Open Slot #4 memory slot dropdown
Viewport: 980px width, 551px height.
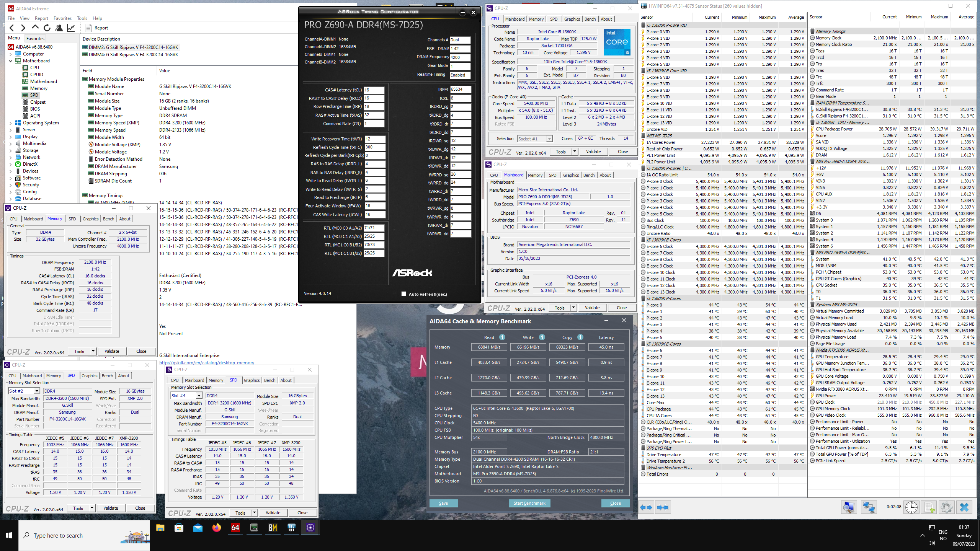199,396
